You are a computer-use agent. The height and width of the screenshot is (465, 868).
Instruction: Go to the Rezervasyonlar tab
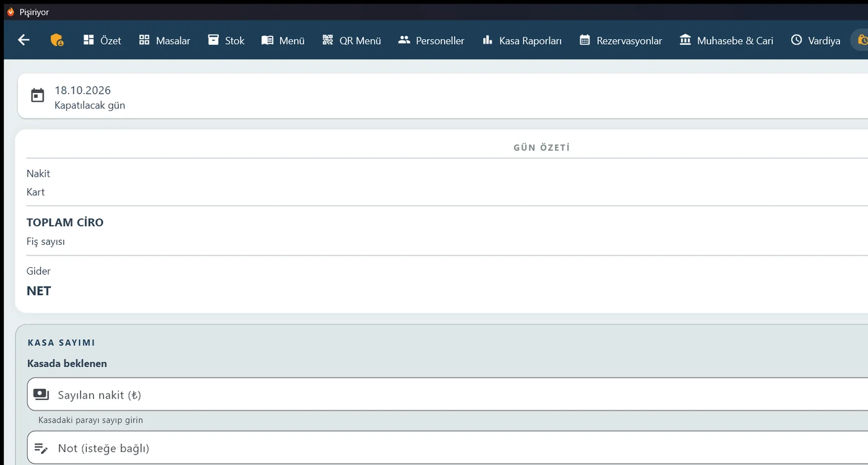click(621, 40)
